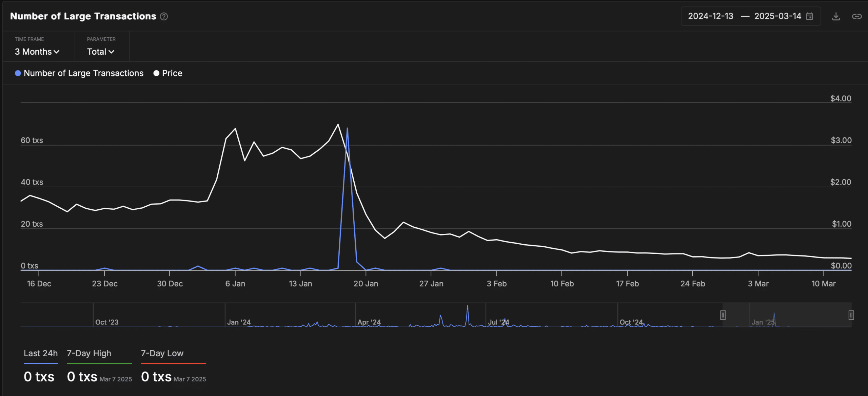Click the Oct '23 navigator marker

tap(107, 322)
